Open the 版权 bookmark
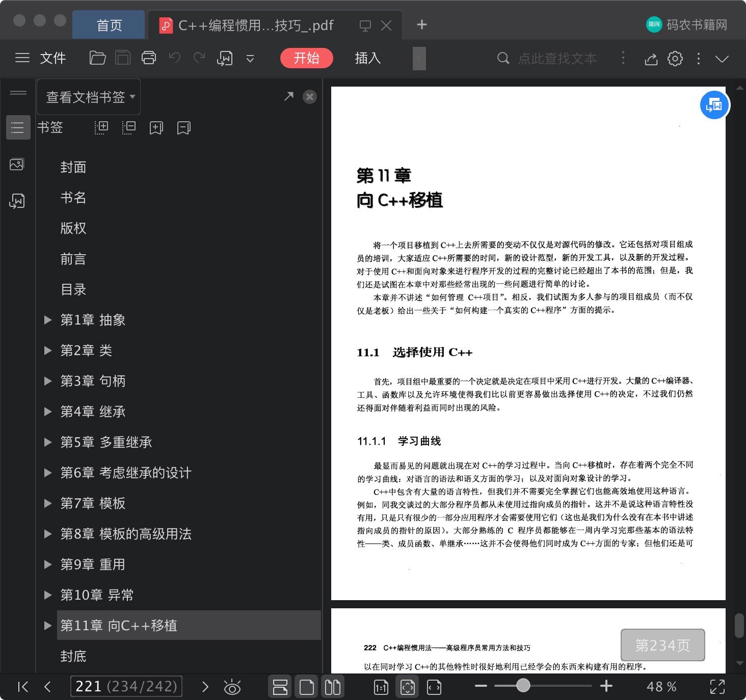 pos(73,228)
